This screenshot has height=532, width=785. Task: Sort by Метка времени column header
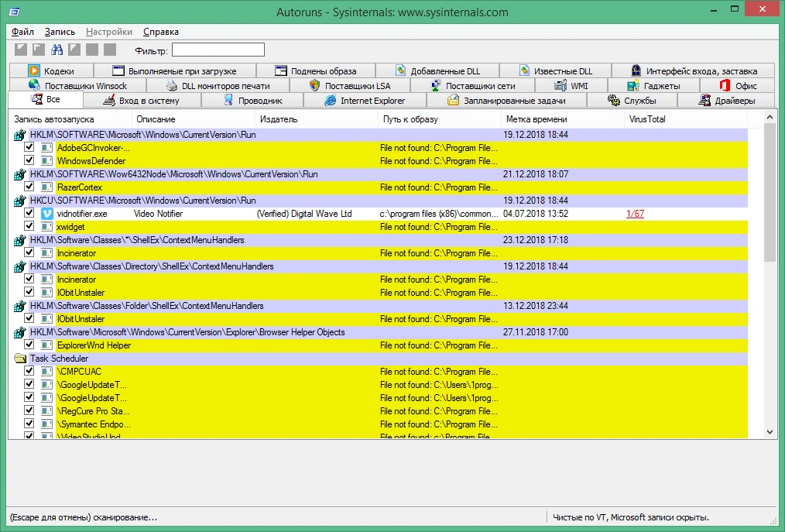click(x=563, y=119)
